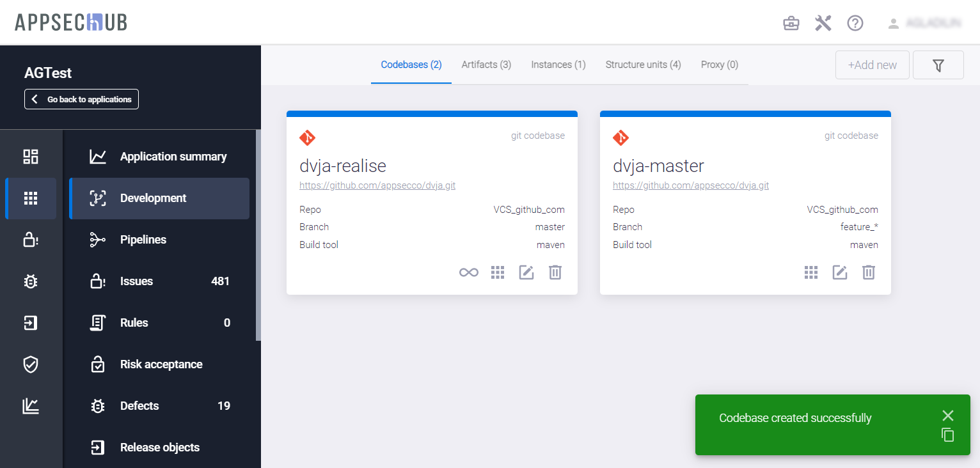Open the Instances (1) tab
The image size is (980, 468).
click(558, 65)
